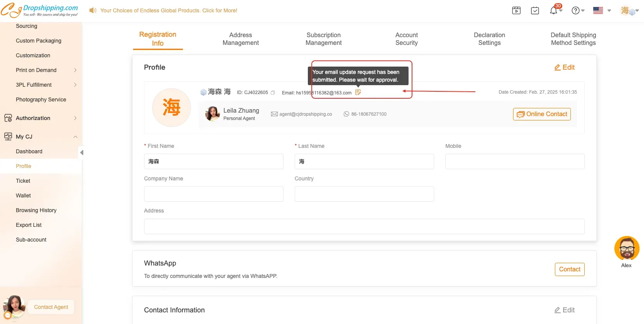Click into the Company Name field
644x324 pixels.
(x=213, y=194)
